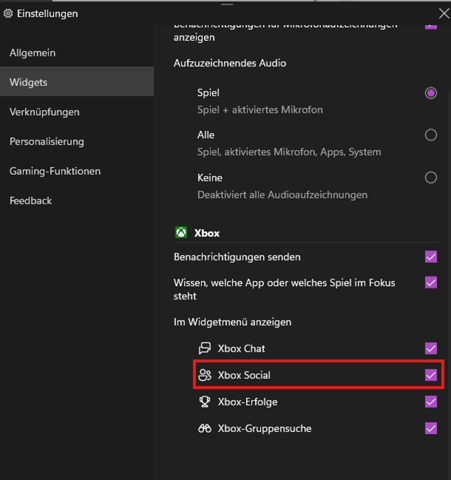
Task: Click the Aufzuzeichnendes Audio label
Action: click(230, 63)
